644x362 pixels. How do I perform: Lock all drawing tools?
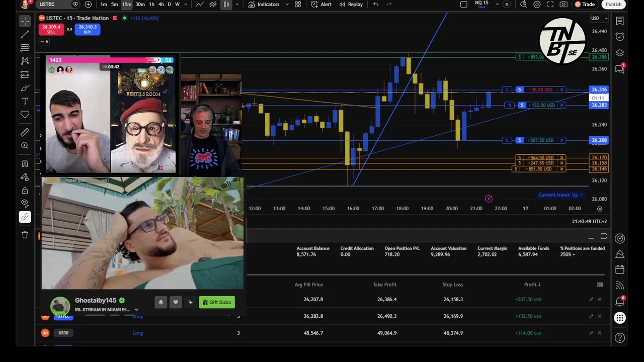(x=25, y=191)
